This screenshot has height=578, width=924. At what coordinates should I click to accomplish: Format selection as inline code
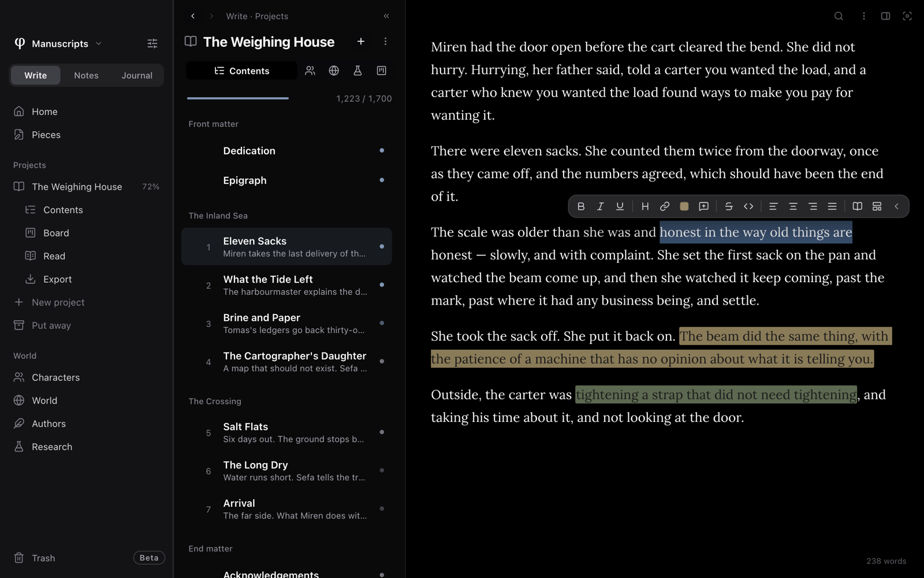click(x=748, y=206)
